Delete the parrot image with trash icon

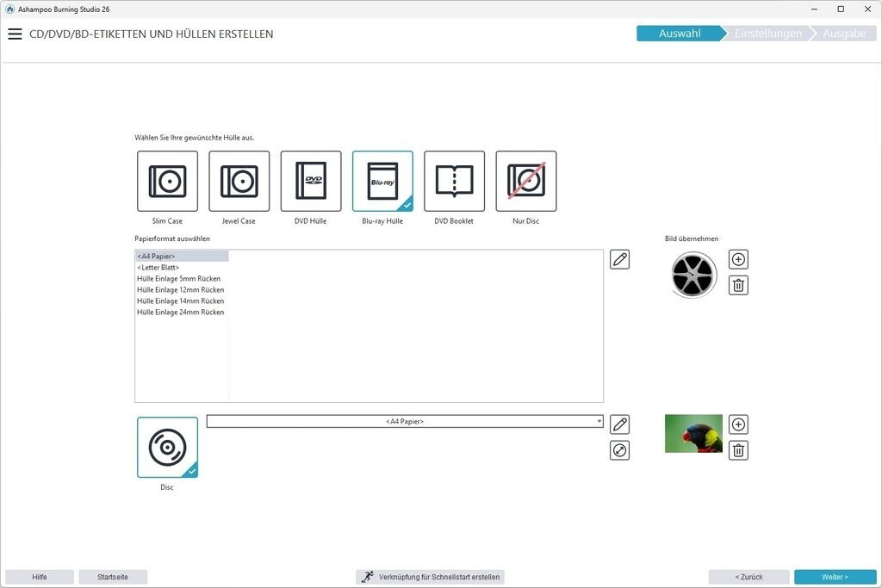[738, 450]
